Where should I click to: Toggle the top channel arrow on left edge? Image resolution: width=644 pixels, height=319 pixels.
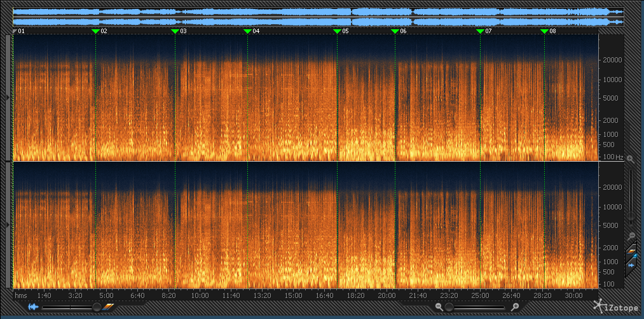tap(8, 97)
